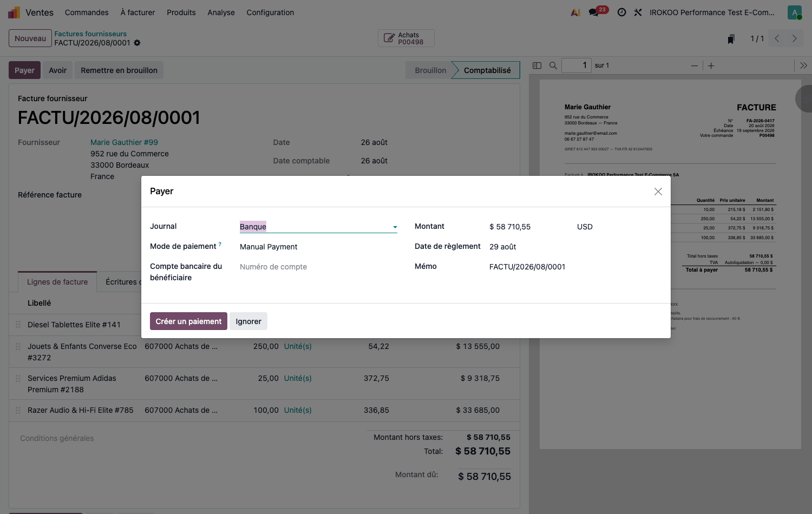Click the PDF page number field
812x514 pixels.
(x=577, y=65)
